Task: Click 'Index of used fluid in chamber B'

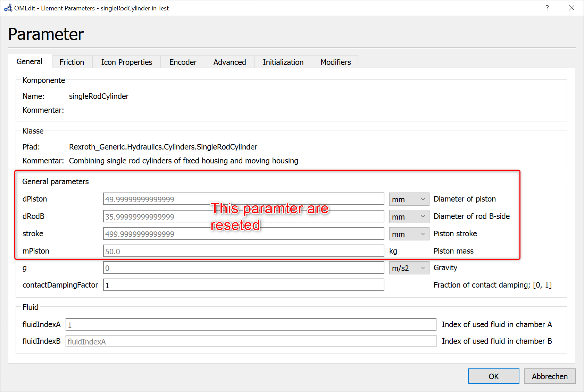Action: 497,341
